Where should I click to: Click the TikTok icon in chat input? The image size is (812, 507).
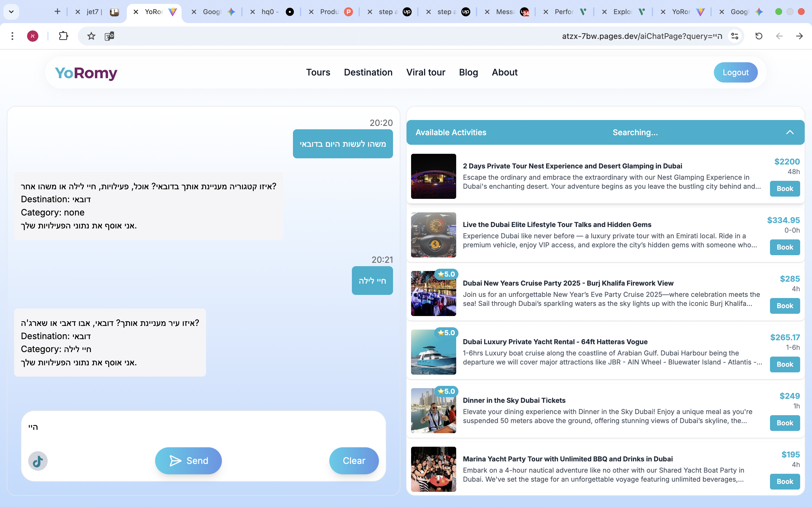point(37,461)
